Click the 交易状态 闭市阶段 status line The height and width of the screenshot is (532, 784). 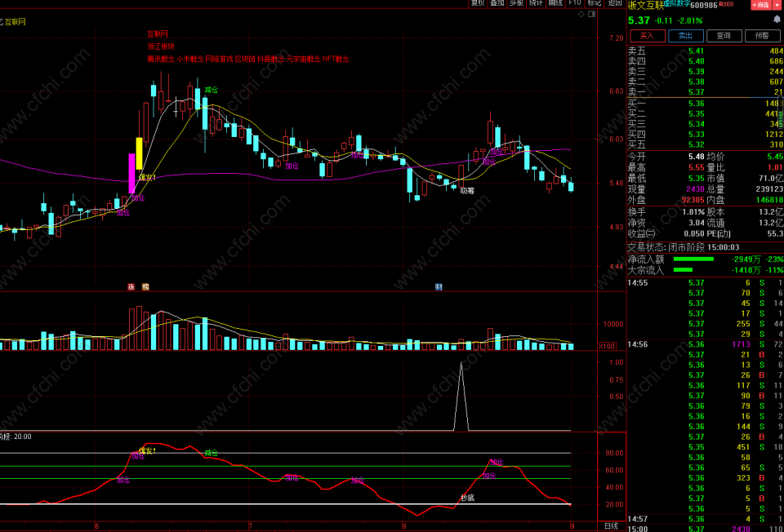pyautogui.click(x=684, y=247)
